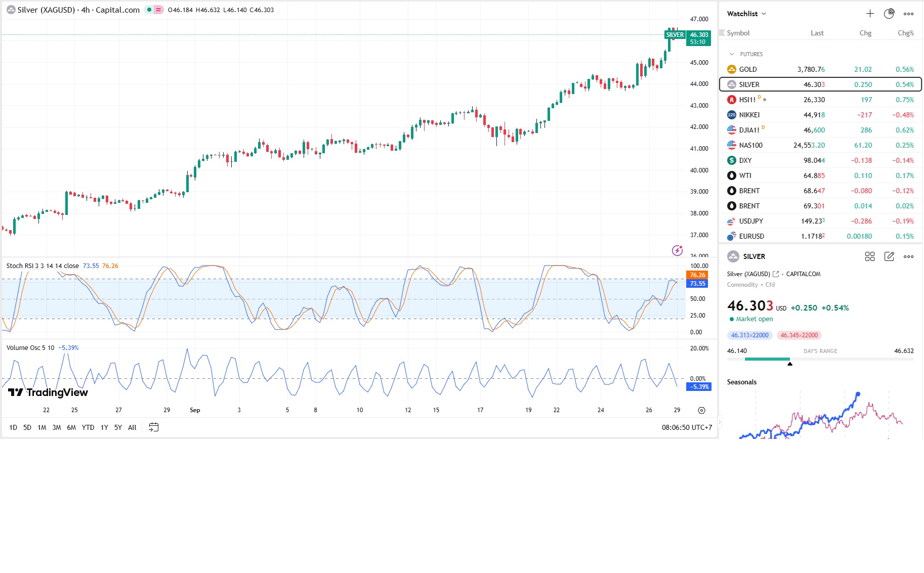
Task: Open chart settings gear on the time axis
Action: 701,410
